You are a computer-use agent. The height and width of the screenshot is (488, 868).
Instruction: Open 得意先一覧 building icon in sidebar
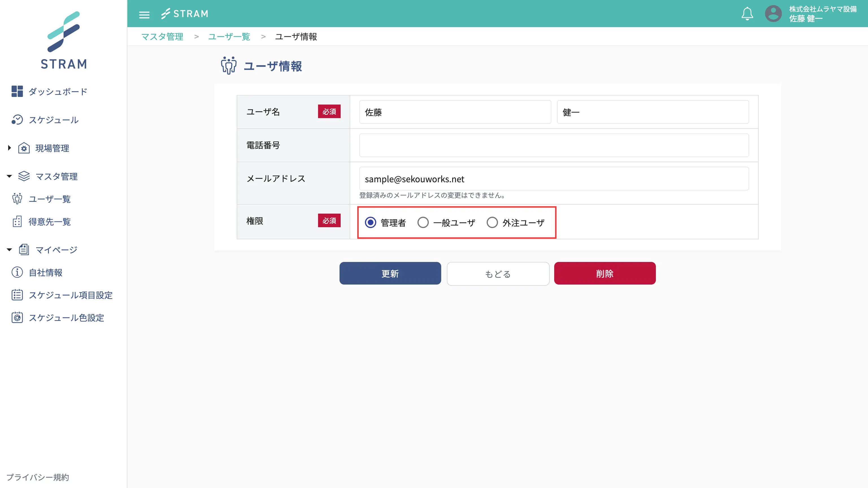17,222
